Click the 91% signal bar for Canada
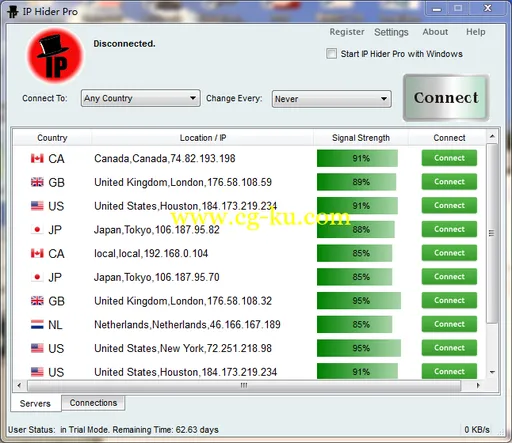 point(357,158)
